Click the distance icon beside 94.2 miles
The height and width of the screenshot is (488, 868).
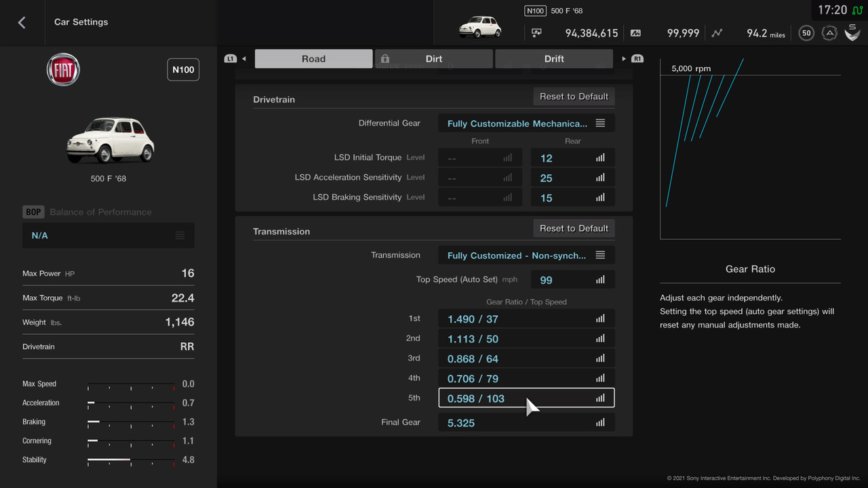point(717,33)
